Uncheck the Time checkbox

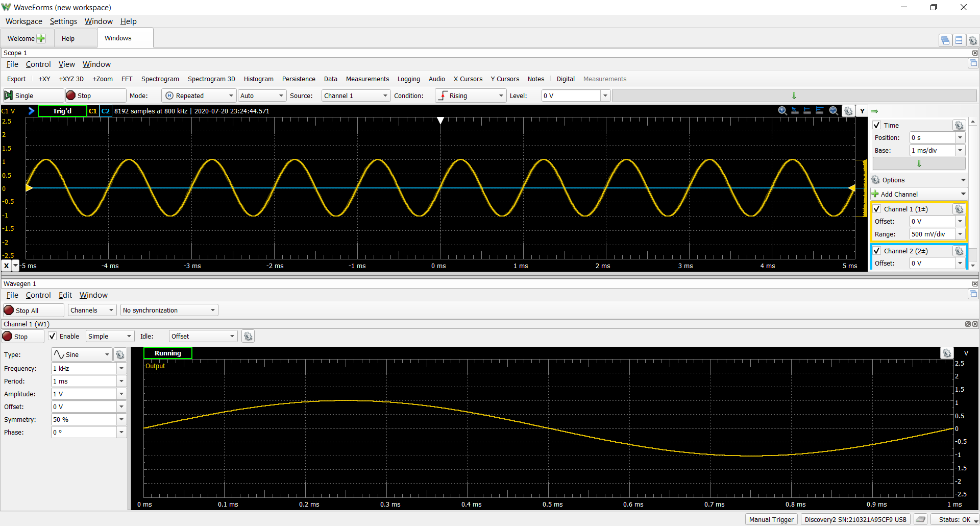click(877, 125)
